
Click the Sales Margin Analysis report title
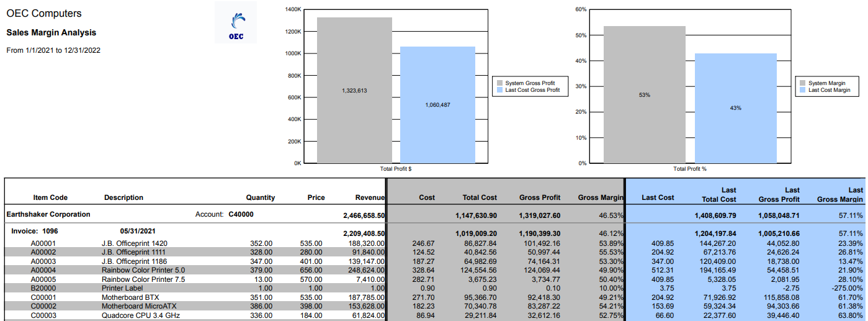[51, 32]
